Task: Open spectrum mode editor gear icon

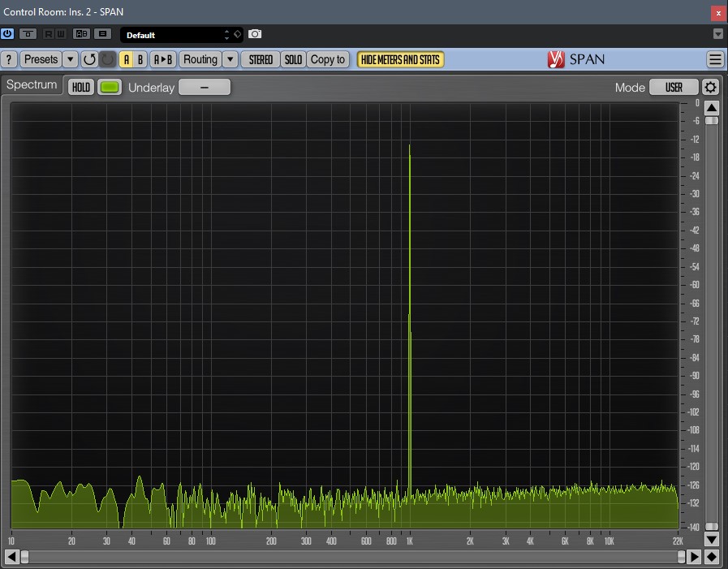Action: point(710,88)
